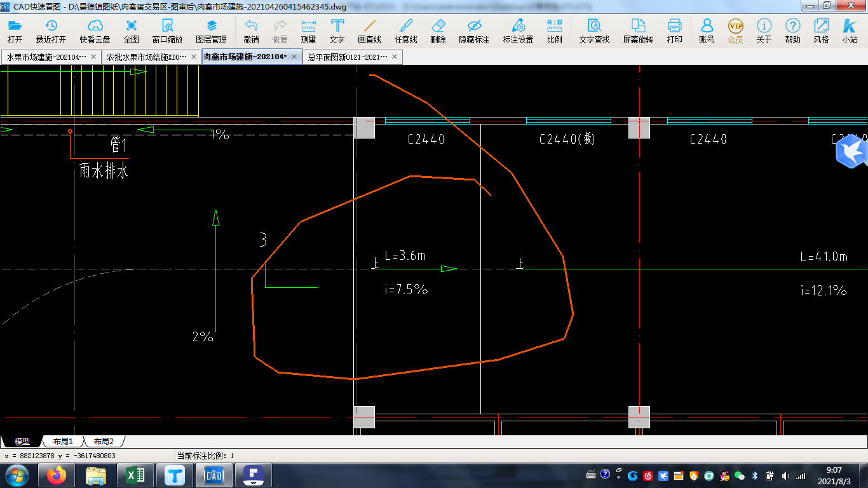Click the Bluetooth tray icon
The image size is (868, 488).
click(x=755, y=475)
